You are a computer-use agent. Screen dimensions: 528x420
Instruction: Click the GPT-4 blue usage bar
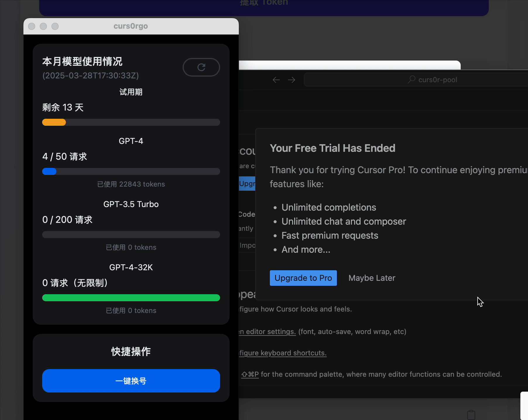[x=131, y=171]
